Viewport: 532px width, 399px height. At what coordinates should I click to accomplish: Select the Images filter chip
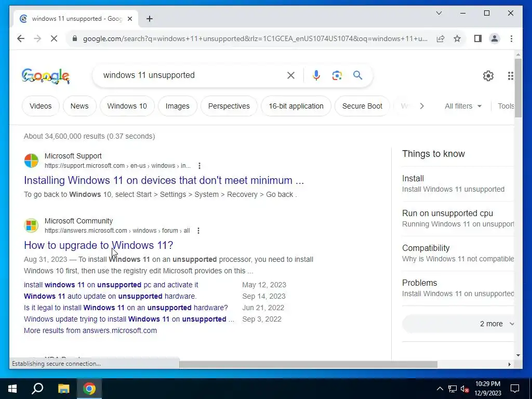[178, 106]
